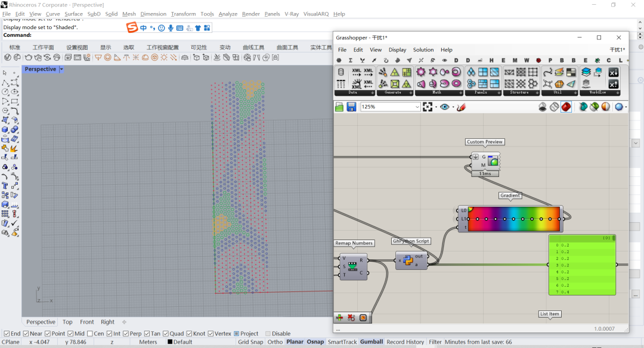Switch to the Front viewport tab
The image size is (644, 348).
point(87,322)
